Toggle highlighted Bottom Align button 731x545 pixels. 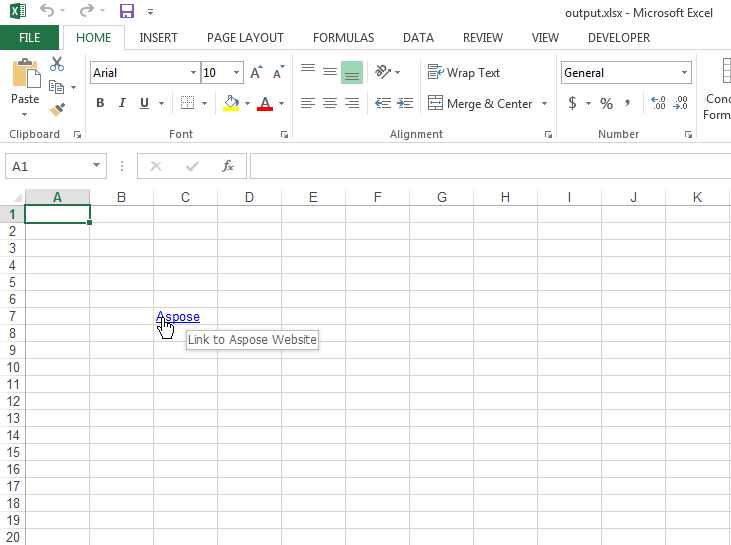352,73
